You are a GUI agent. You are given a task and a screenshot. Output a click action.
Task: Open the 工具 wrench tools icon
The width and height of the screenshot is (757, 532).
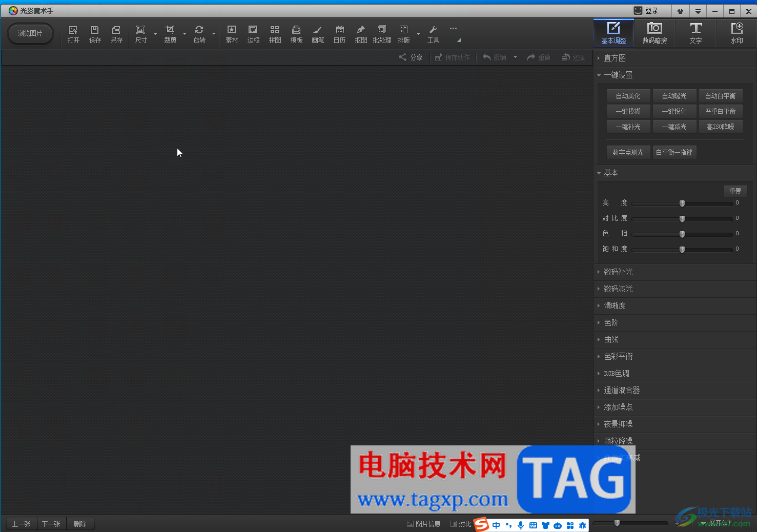[x=433, y=34]
